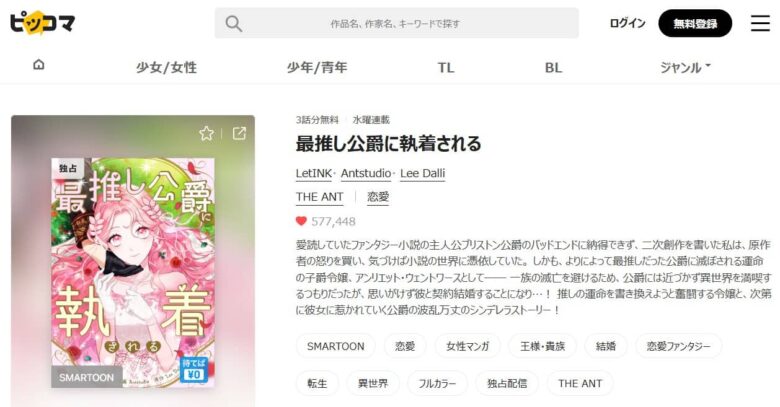Screen dimensions: 780x407
Task: Click the red heart like icon
Action: click(x=301, y=221)
